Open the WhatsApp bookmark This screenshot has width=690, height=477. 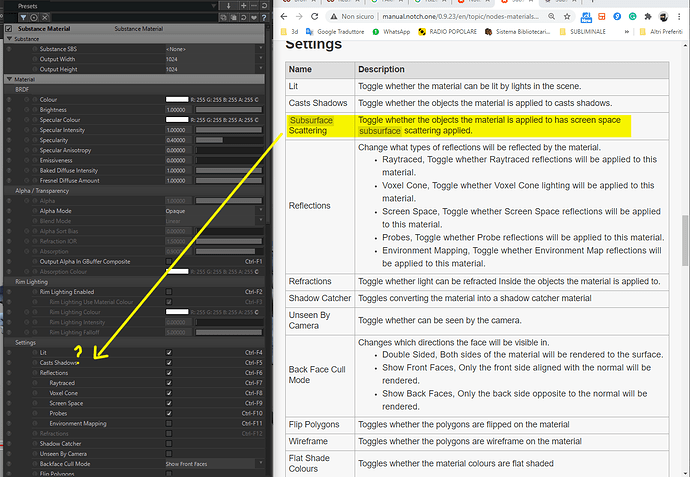tap(391, 32)
